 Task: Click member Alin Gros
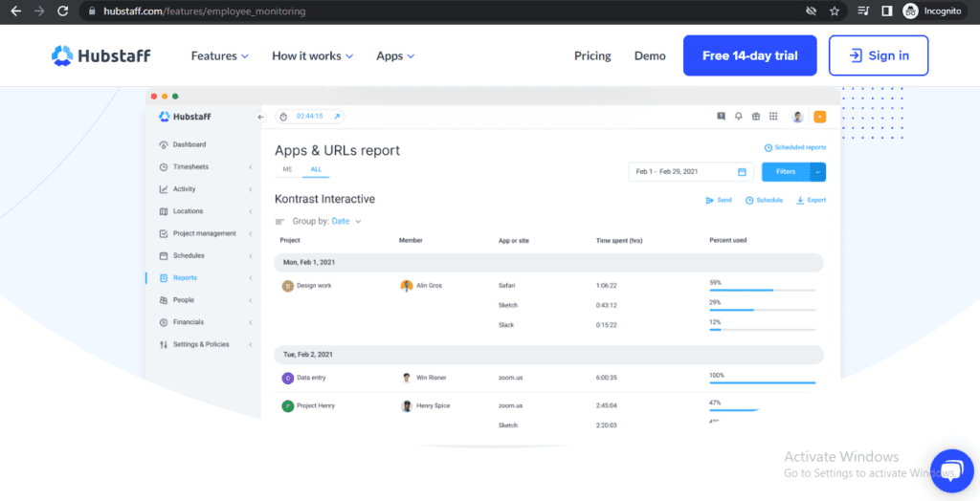[421, 286]
